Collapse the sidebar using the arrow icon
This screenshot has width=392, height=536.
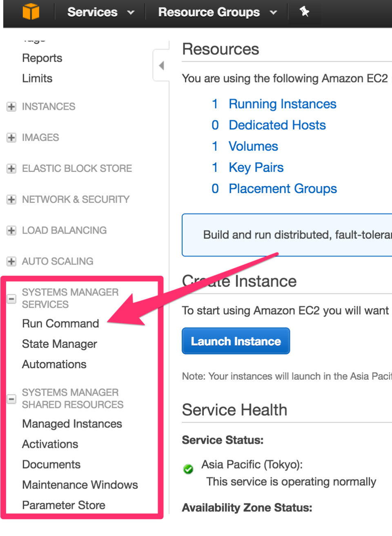tap(162, 65)
